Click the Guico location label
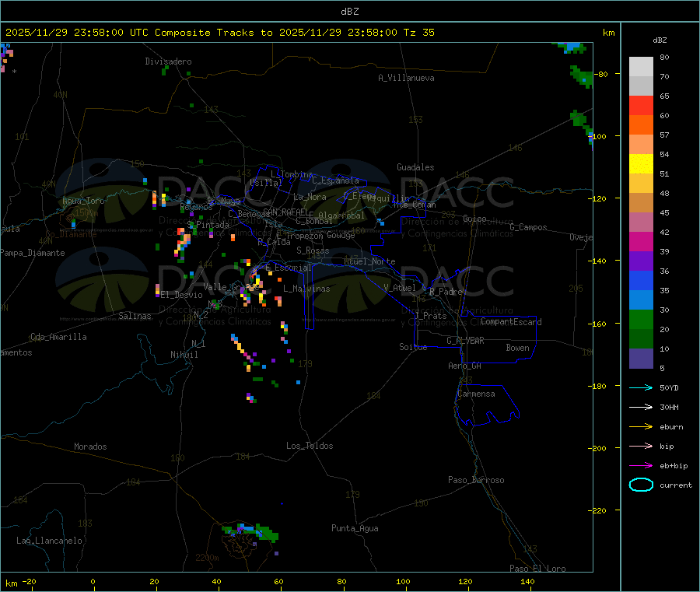Viewport: 700px width, 592px height. (x=474, y=219)
